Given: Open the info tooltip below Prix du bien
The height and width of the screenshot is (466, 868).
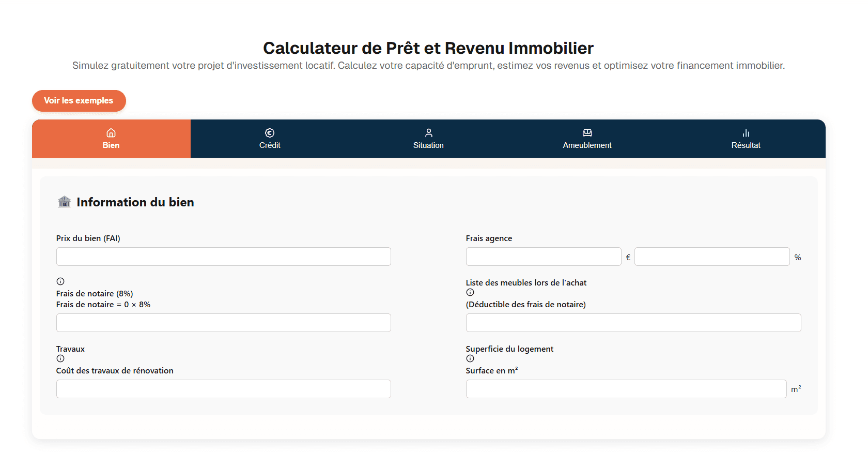Looking at the screenshot, I should click(60, 281).
